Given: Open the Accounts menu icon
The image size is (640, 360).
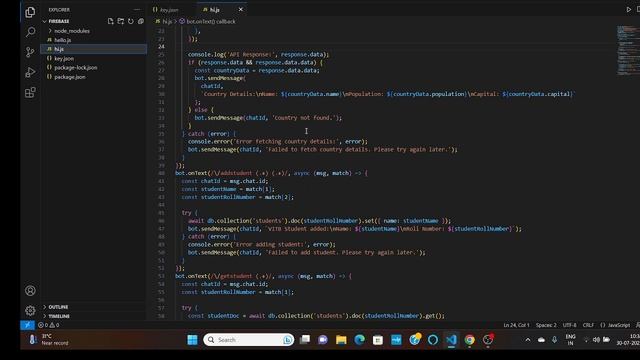Looking at the screenshot, I should [x=30, y=291].
